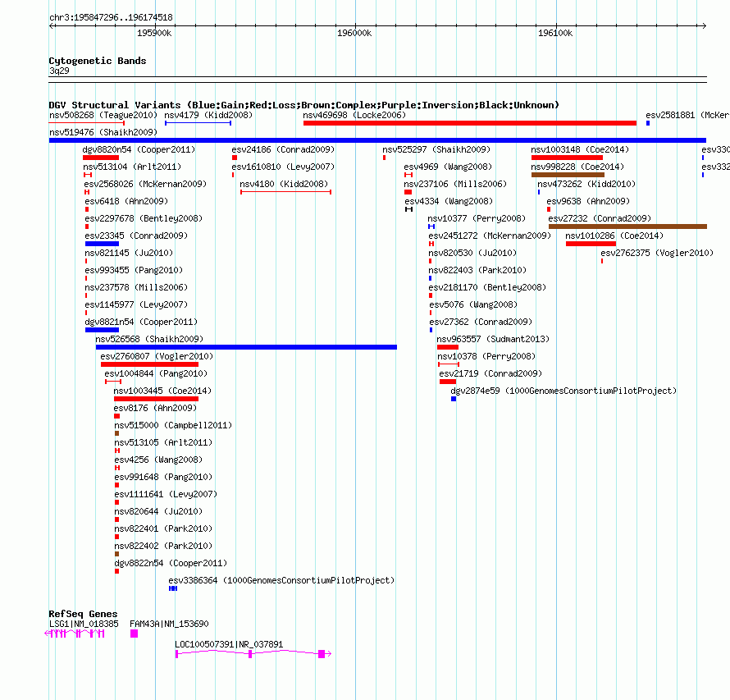This screenshot has width=730, height=700.
Task: Select the esv23345 (Conrad2009) blue bar
Action: point(102,244)
